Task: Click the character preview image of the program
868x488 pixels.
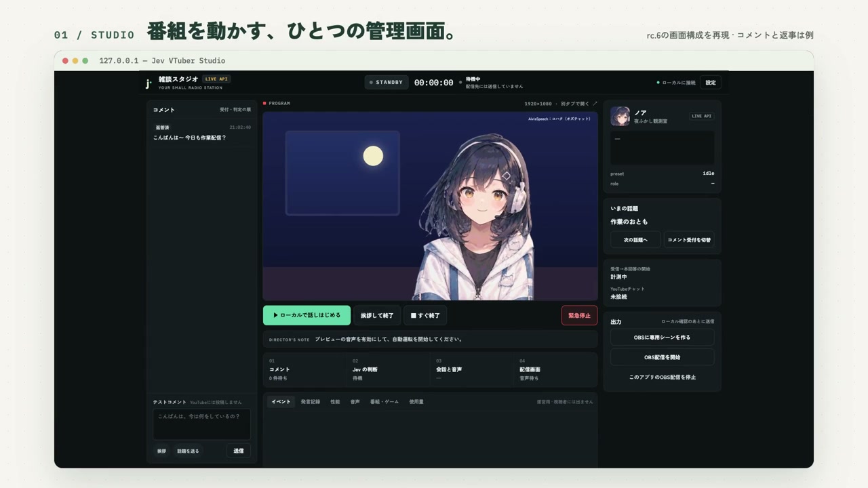Action: 430,206
